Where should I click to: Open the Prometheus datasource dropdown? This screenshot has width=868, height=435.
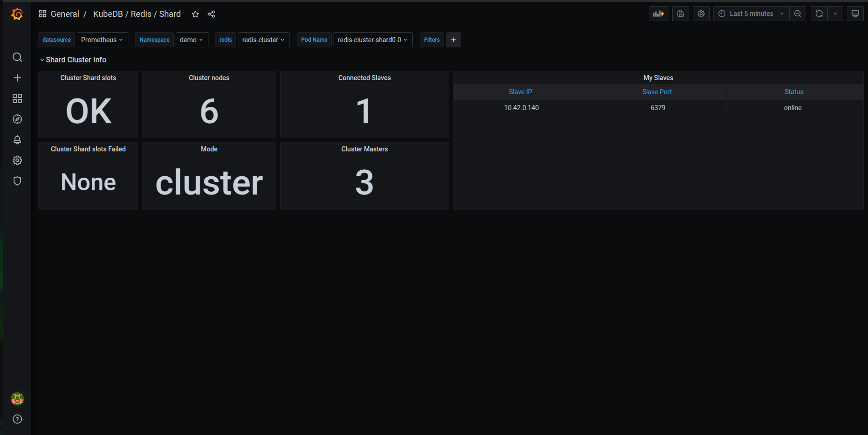[x=102, y=40]
